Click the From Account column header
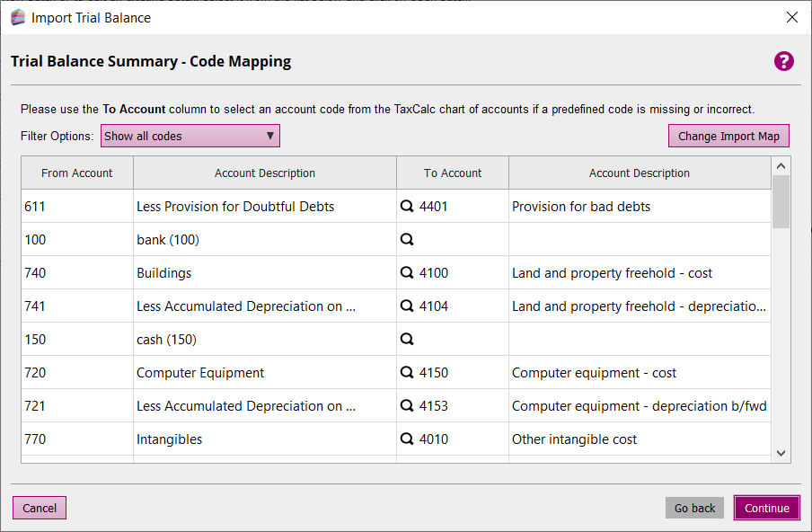Image resolution: width=812 pixels, height=532 pixels. click(77, 173)
